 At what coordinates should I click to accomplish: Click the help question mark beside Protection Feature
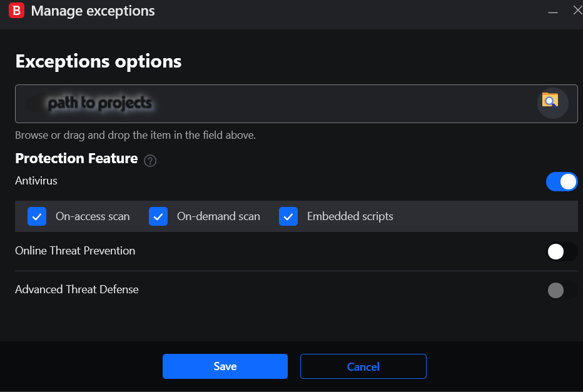pos(150,161)
